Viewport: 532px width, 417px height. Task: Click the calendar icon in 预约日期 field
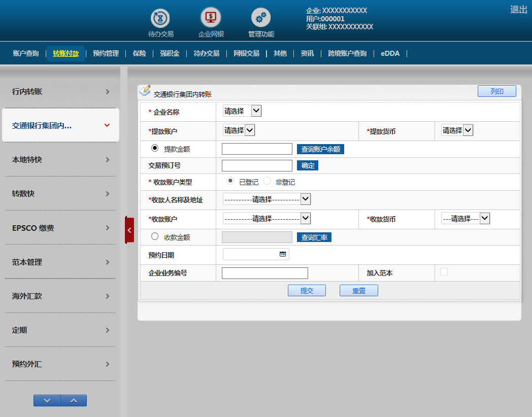(x=282, y=254)
